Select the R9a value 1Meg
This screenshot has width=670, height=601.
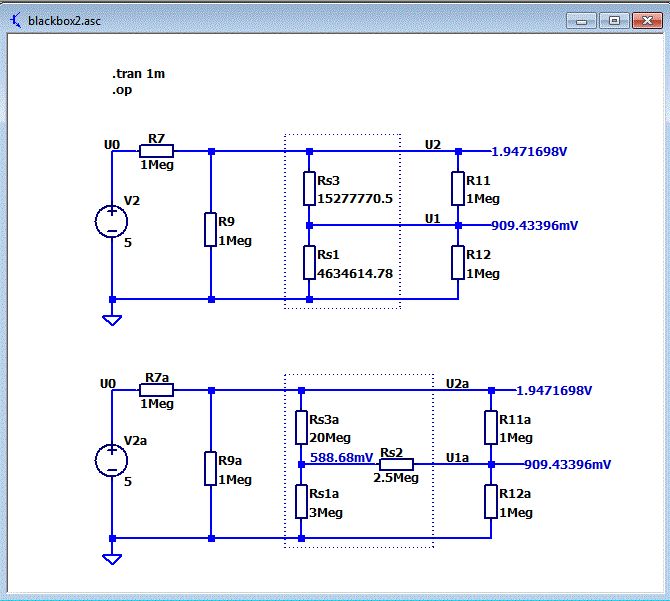pyautogui.click(x=235, y=480)
